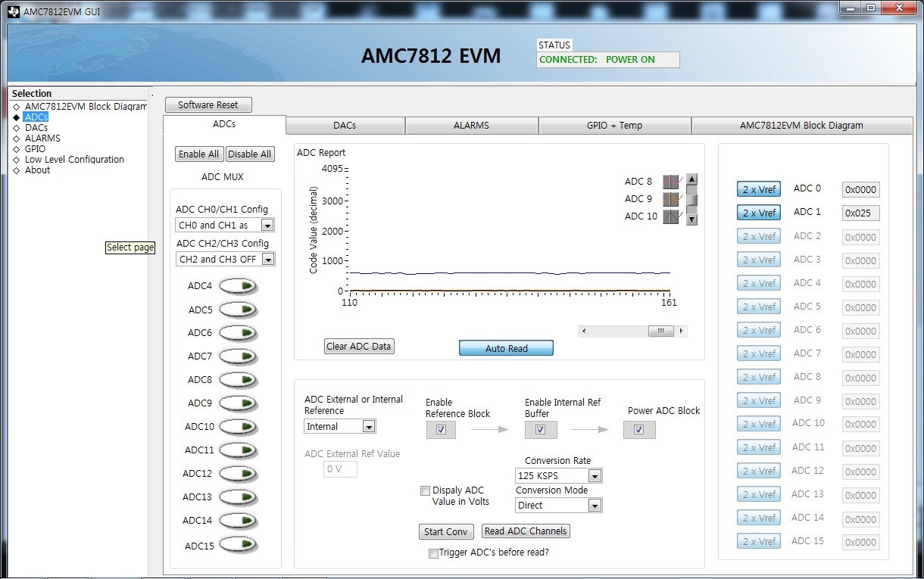Click plot x-axis maximum value 161
The width and height of the screenshot is (924, 579).
click(669, 303)
